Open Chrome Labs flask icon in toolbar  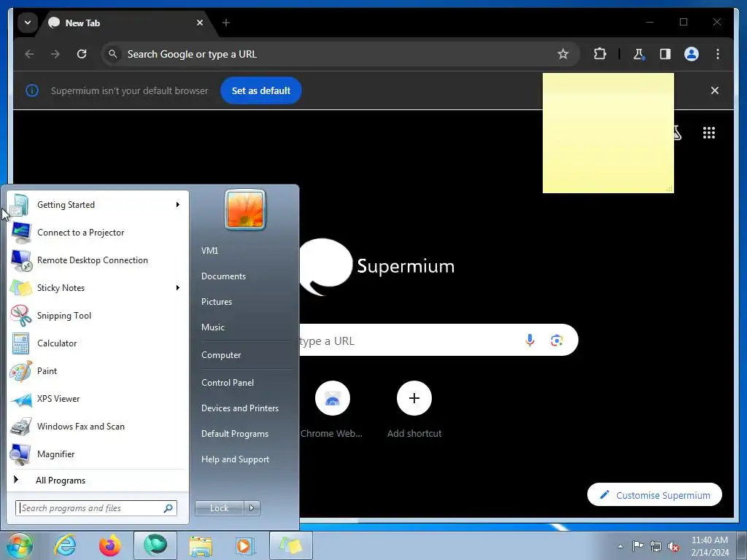pyautogui.click(x=638, y=54)
